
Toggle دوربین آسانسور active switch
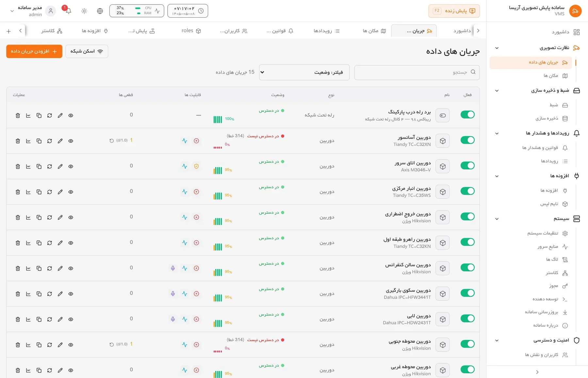(x=467, y=140)
